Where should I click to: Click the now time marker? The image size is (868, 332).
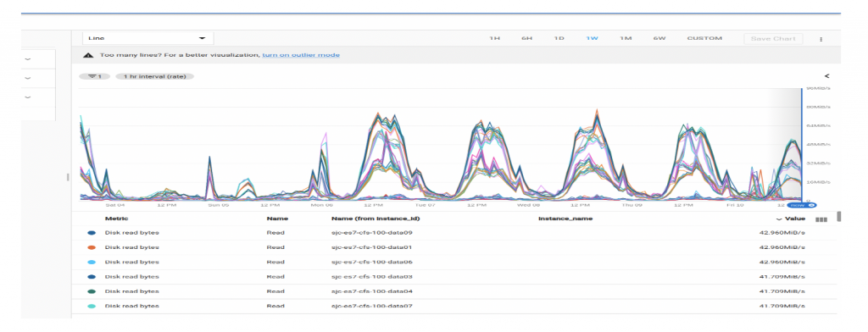(x=801, y=205)
